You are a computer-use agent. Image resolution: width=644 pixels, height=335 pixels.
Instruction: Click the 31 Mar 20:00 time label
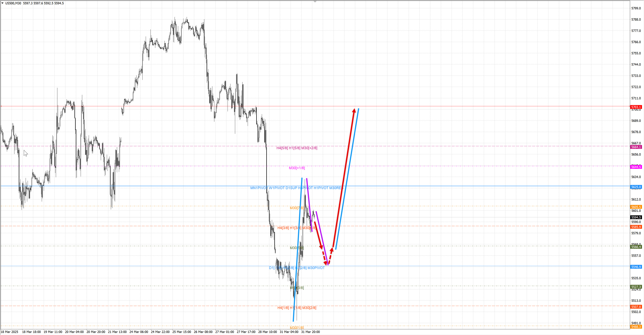310,332
